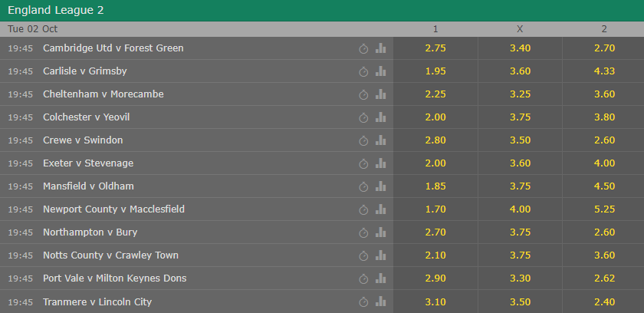Open stats chart for Cambridge Utd v Forest Green

click(x=380, y=48)
